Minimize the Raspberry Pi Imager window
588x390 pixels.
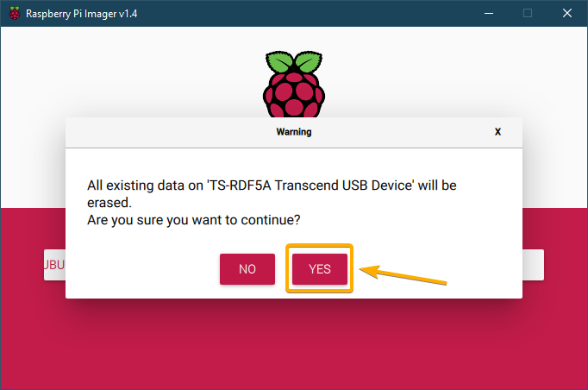pyautogui.click(x=489, y=13)
